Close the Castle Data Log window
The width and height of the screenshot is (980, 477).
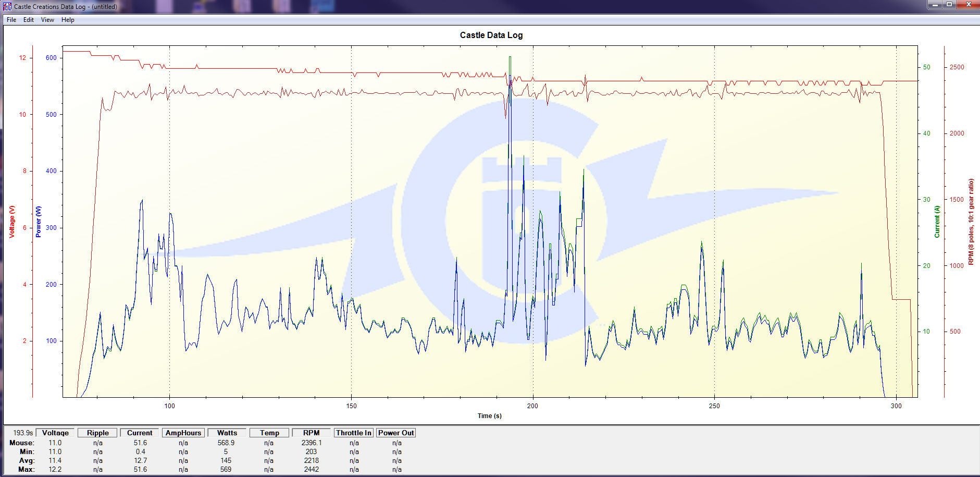[x=967, y=4]
